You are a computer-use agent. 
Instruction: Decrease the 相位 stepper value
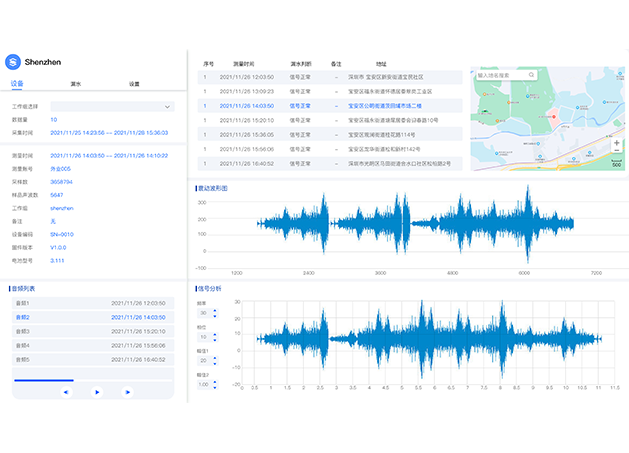point(214,340)
